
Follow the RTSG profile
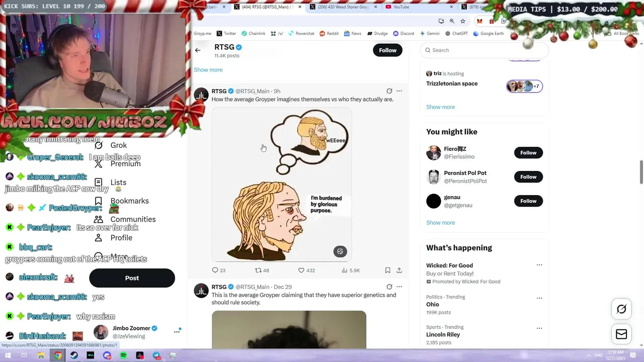click(x=387, y=50)
